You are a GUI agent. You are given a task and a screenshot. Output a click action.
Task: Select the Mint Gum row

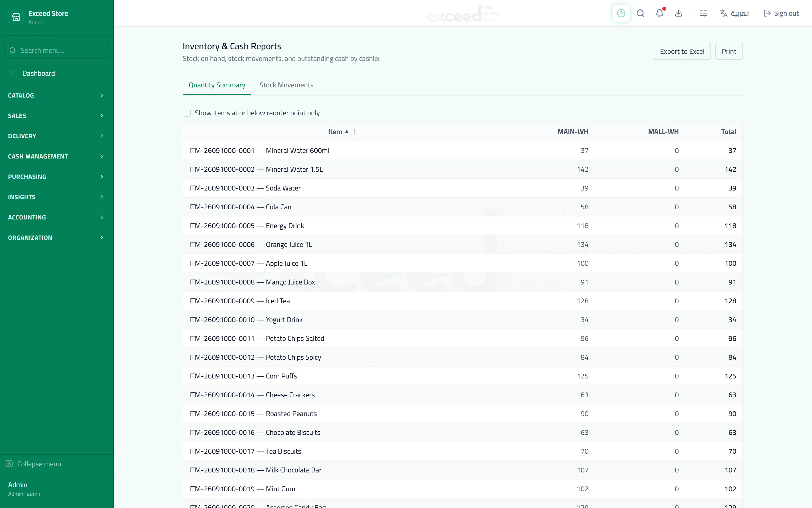463,489
